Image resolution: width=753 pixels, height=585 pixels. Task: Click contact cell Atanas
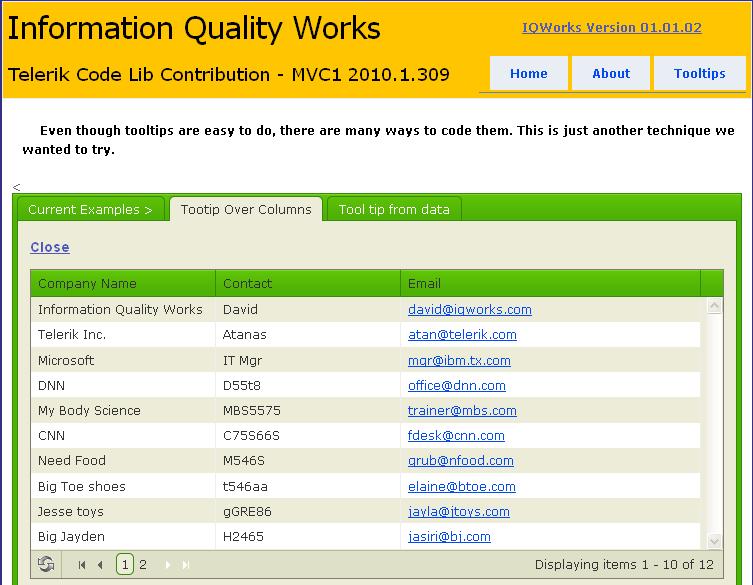pyautogui.click(x=308, y=334)
